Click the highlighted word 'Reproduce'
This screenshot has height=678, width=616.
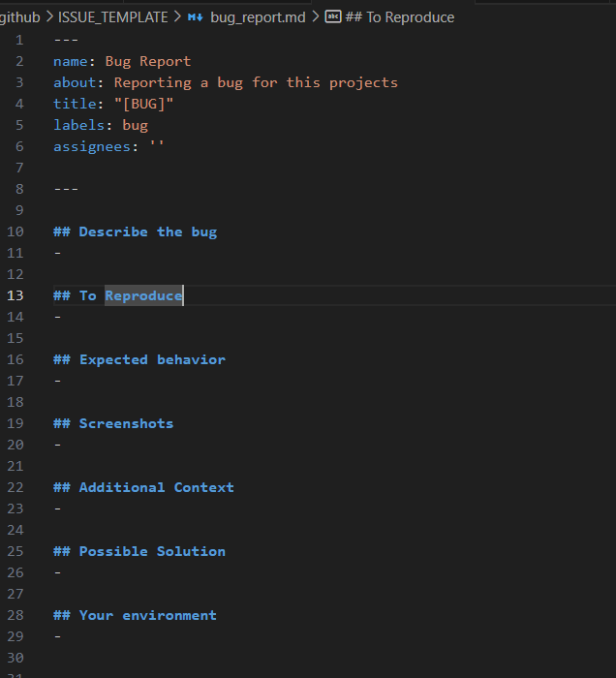[x=143, y=295]
